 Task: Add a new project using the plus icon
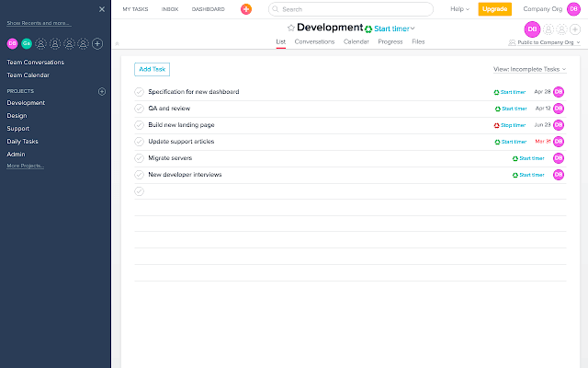point(101,92)
